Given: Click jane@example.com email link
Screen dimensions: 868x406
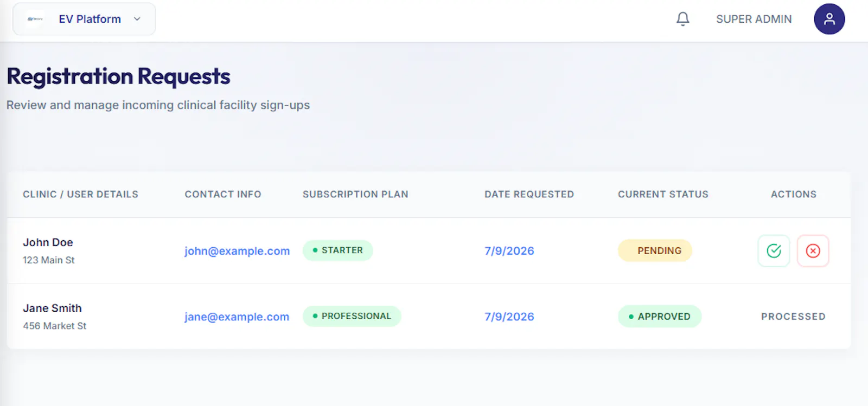Looking at the screenshot, I should point(237,317).
